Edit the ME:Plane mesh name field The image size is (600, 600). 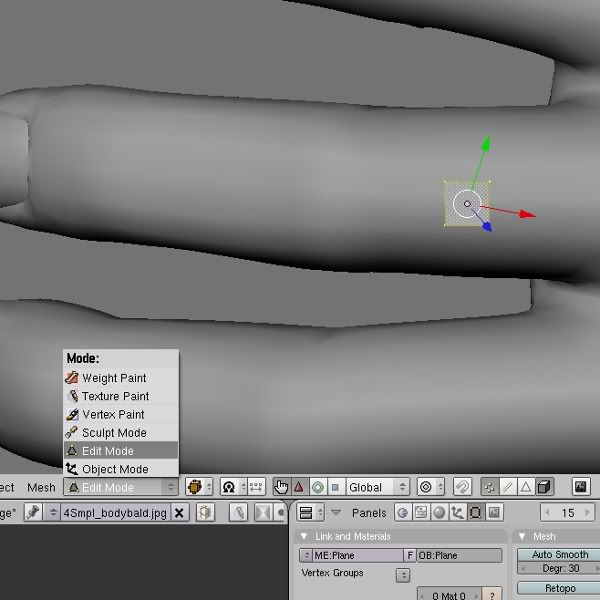[358, 555]
